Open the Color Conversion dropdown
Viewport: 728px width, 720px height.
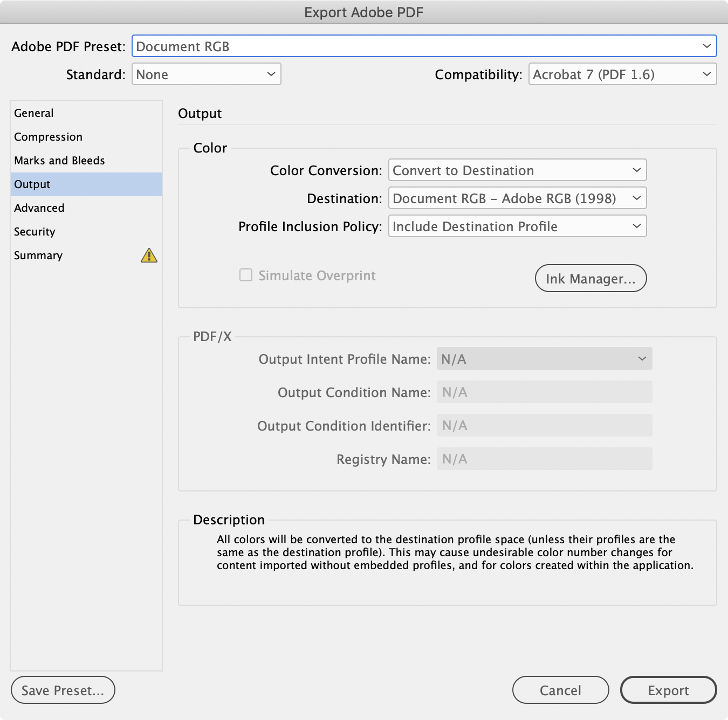click(517, 170)
